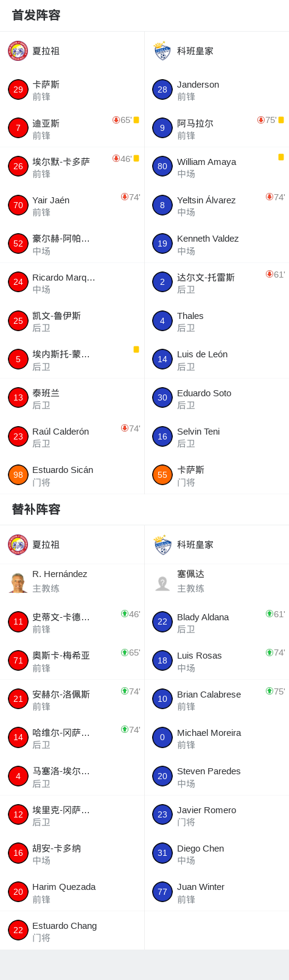
Task: Open coach 塞佩达 placeholder avatar
Action: [x=162, y=583]
